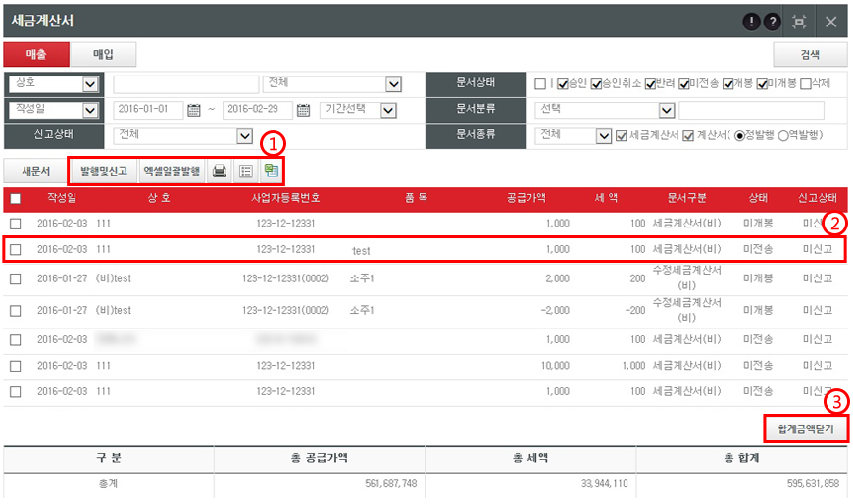Toggle the 미개봉 filter checkbox in 문서상태
The width and height of the screenshot is (853, 504).
(762, 83)
